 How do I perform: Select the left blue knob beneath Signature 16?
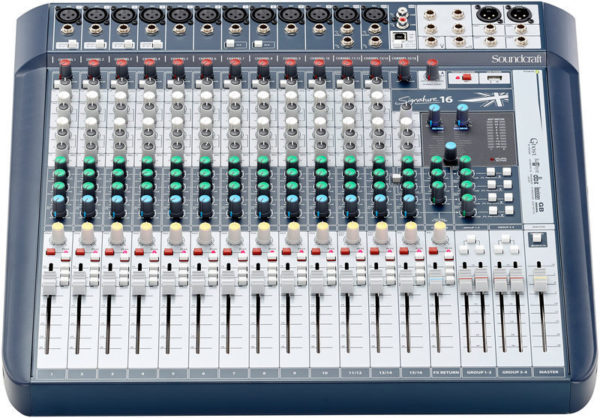(x=434, y=115)
